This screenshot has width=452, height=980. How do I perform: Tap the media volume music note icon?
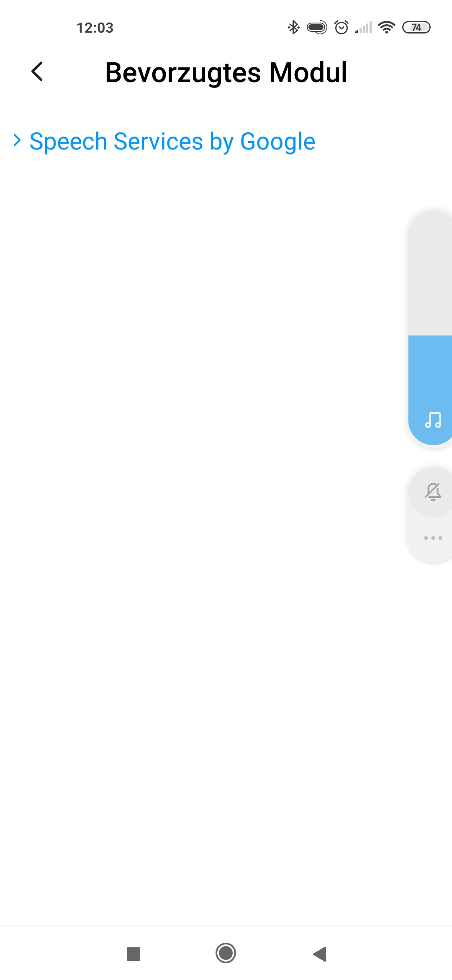[433, 420]
